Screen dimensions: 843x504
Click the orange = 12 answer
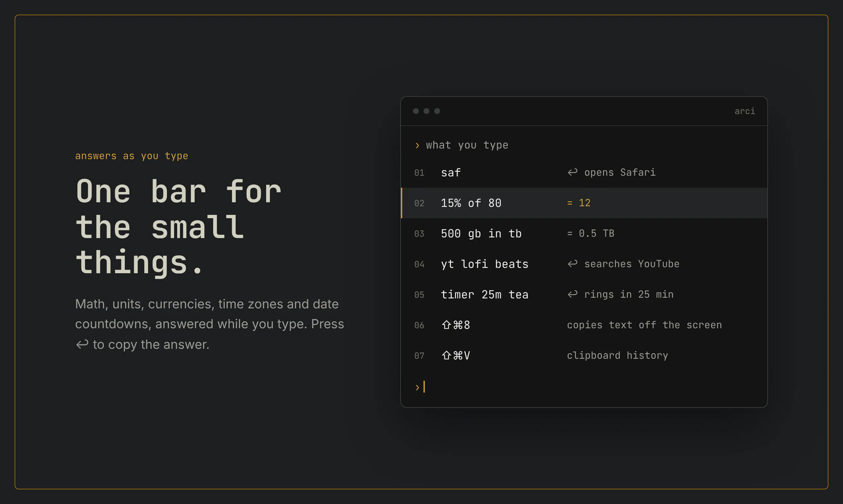point(578,203)
